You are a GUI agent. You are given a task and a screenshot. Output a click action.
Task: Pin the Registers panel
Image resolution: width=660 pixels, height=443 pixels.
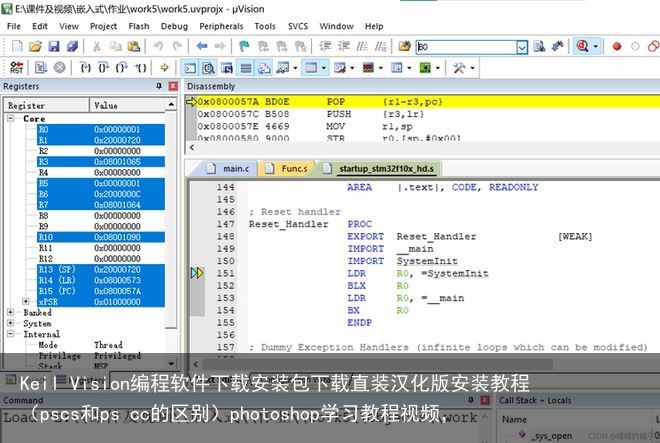[x=159, y=86]
